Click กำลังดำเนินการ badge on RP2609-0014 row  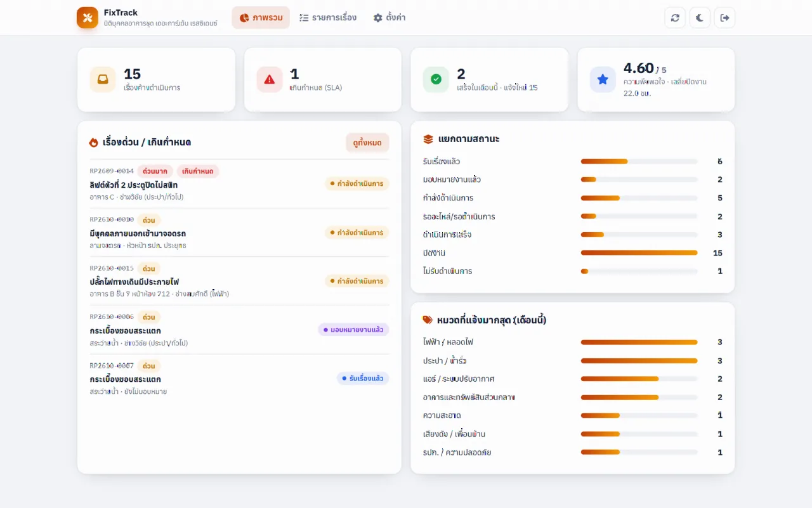pyautogui.click(x=357, y=184)
